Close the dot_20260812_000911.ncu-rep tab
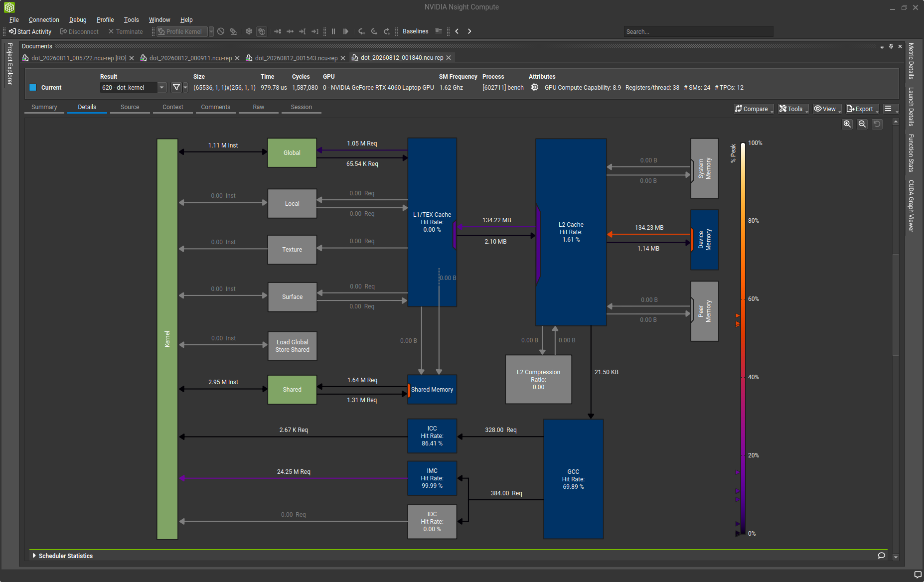This screenshot has height=582, width=924. pyautogui.click(x=237, y=58)
